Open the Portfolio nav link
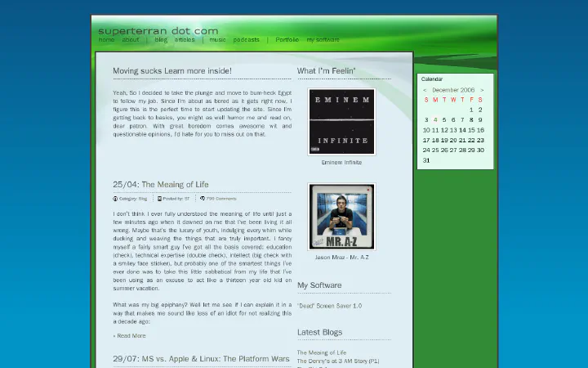This screenshot has height=368, width=588. 287,39
